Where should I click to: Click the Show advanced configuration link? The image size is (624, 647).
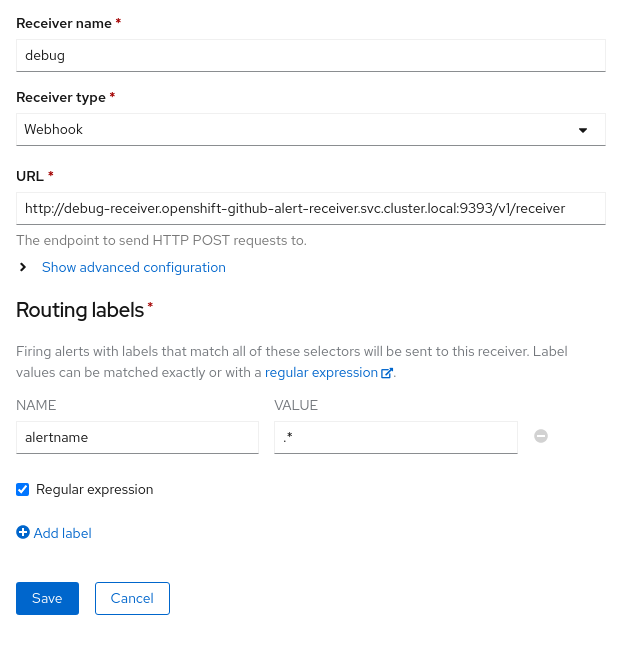[133, 268]
